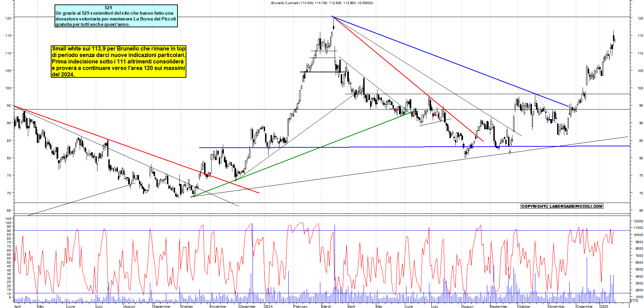Click the 55 label on the oscillator scale

coord(9,258)
